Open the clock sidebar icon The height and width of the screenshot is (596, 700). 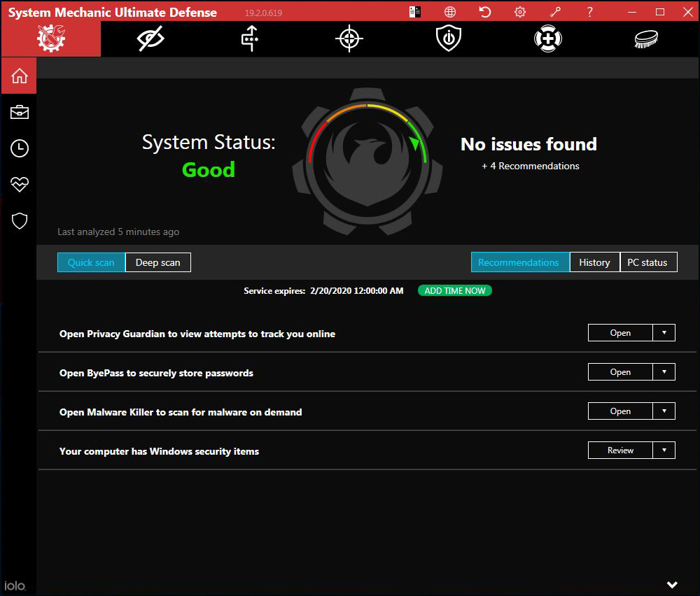tap(19, 148)
